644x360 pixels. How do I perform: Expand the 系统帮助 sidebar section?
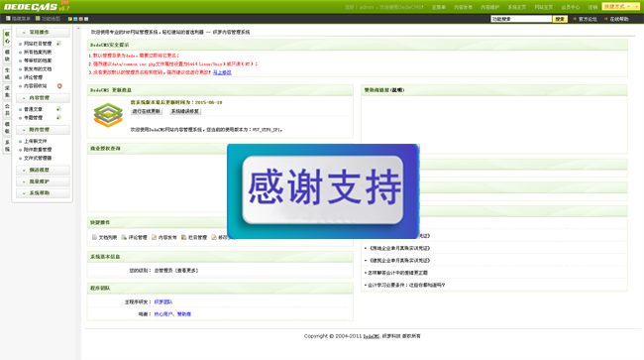tap(43, 192)
